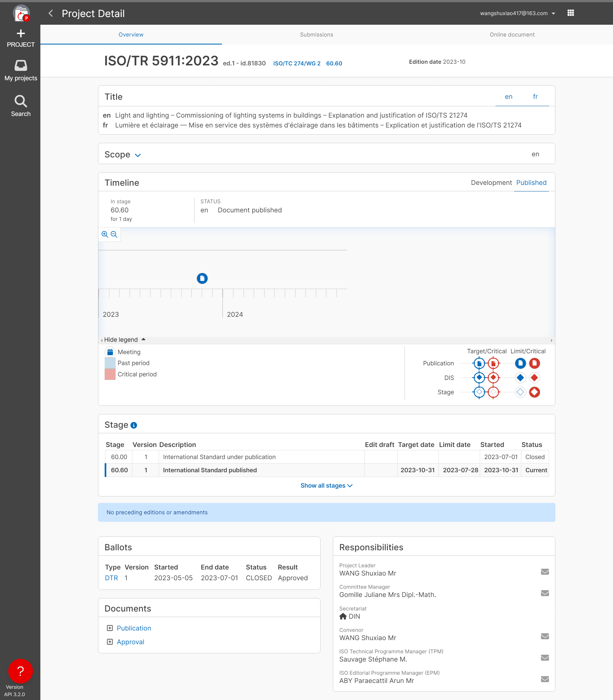This screenshot has height=700, width=613.
Task: Zoom out on the timeline
Action: point(114,234)
